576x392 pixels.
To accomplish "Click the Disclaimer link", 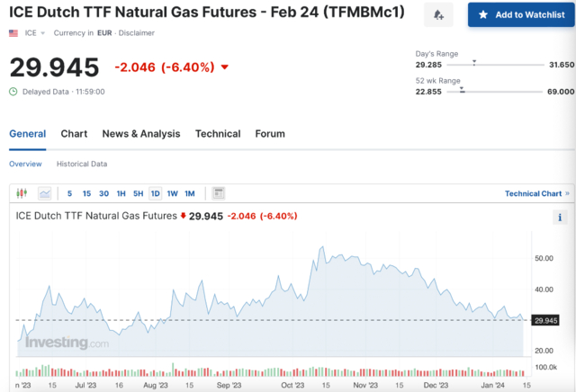I will pyautogui.click(x=136, y=33).
